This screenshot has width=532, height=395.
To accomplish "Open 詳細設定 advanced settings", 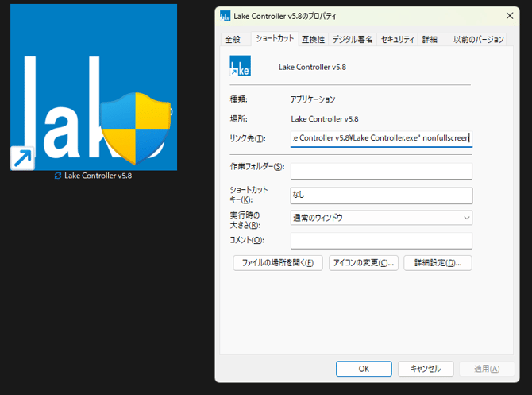I will click(438, 263).
